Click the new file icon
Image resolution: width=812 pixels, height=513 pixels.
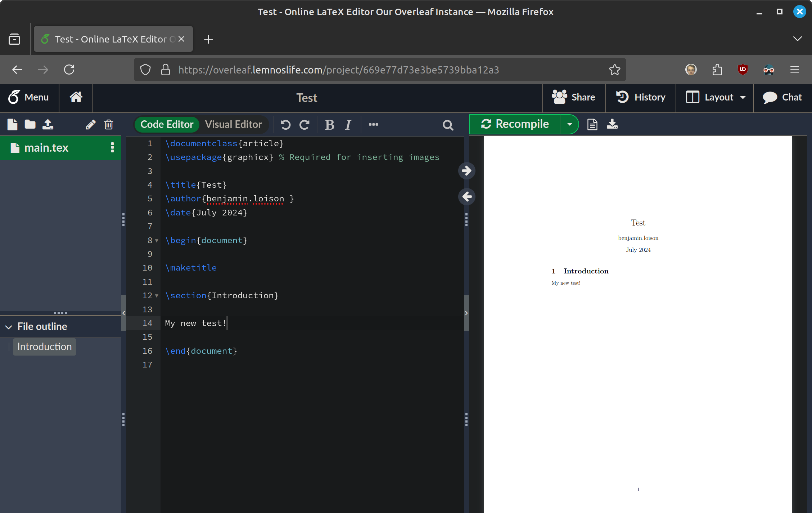pyautogui.click(x=12, y=125)
